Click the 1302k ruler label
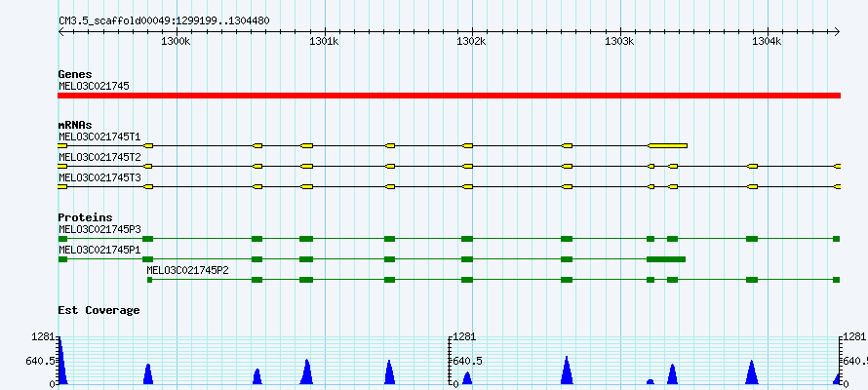Image resolution: width=868 pixels, height=390 pixels. (x=472, y=42)
